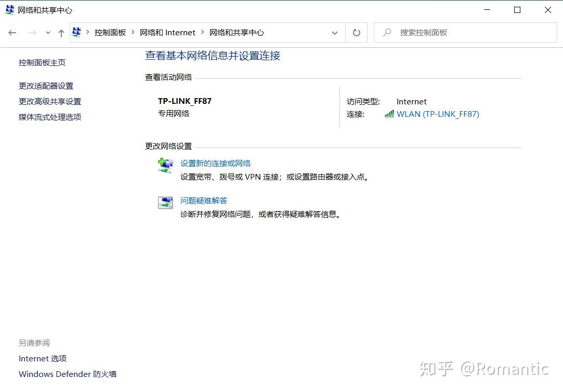Click the Wi-Fi signal strength icon beside WLAN
Screen dimensions: 563x392
point(389,114)
